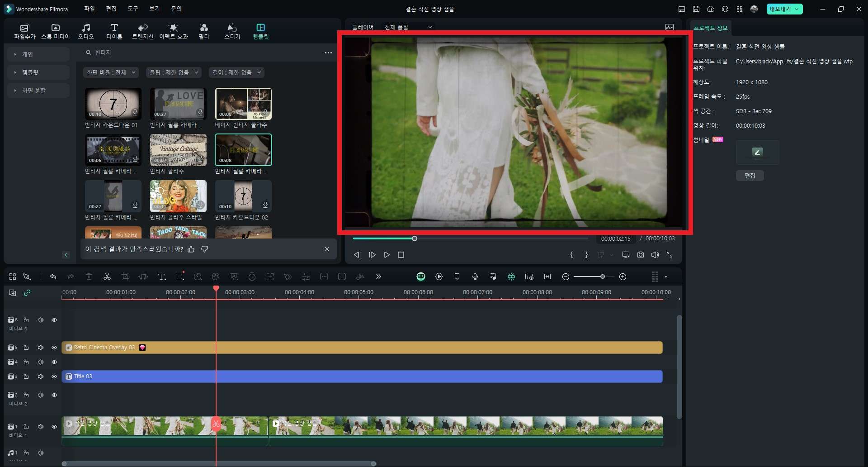Open the 전체 품질 preview quality dropdown
The width and height of the screenshot is (868, 467).
tap(408, 27)
